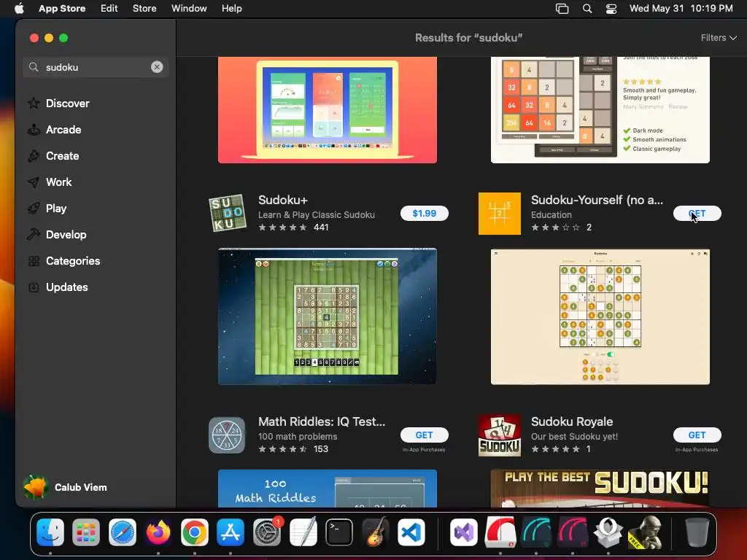Open the Develop hammer icon
Image resolution: width=747 pixels, height=560 pixels.
click(x=34, y=234)
